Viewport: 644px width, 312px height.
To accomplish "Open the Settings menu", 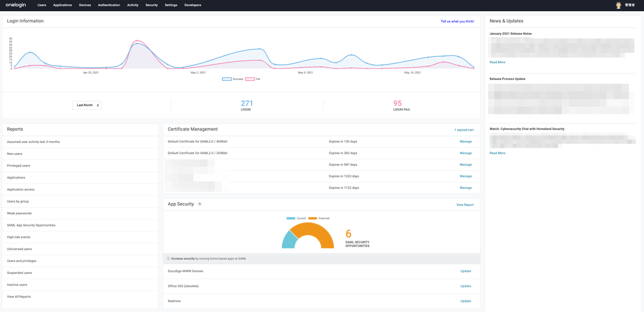I will click(171, 5).
